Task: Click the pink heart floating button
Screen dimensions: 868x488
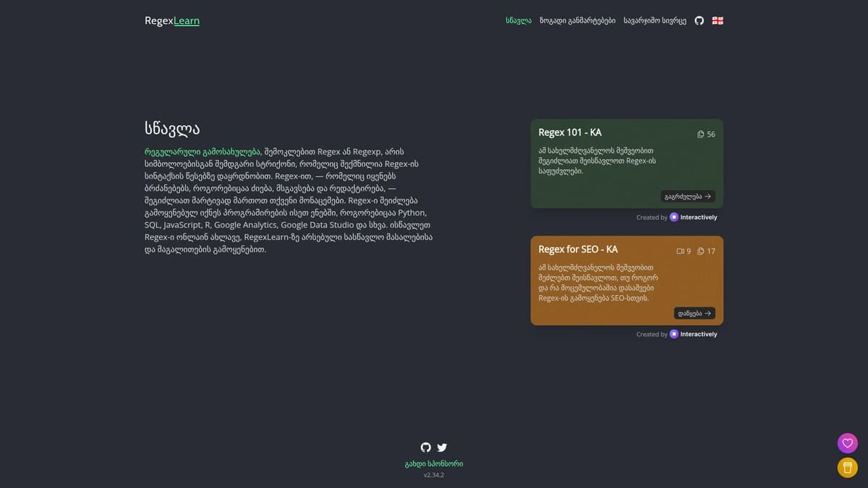Action: point(847,443)
